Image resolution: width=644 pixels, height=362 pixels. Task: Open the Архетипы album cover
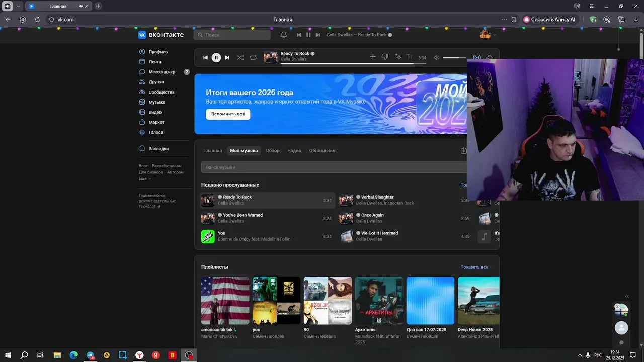pos(379,301)
